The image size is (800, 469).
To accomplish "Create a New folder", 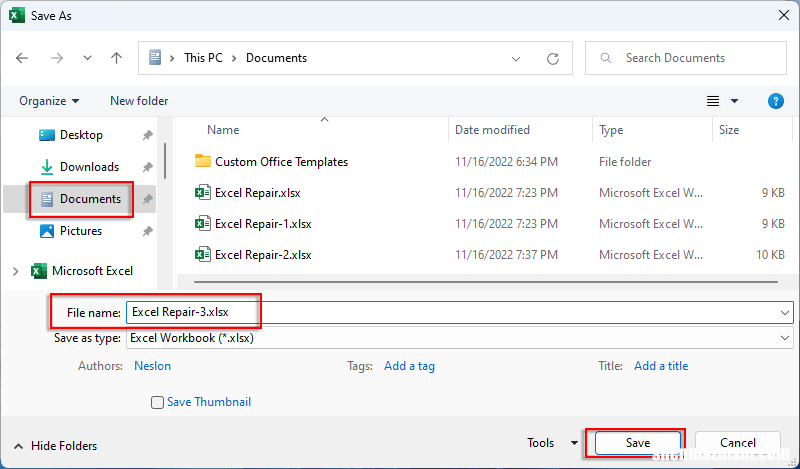I will (x=139, y=101).
